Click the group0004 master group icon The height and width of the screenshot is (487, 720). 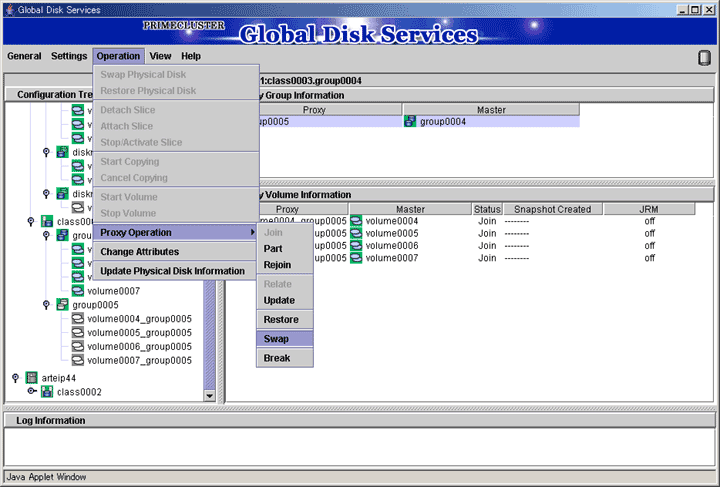pos(410,121)
